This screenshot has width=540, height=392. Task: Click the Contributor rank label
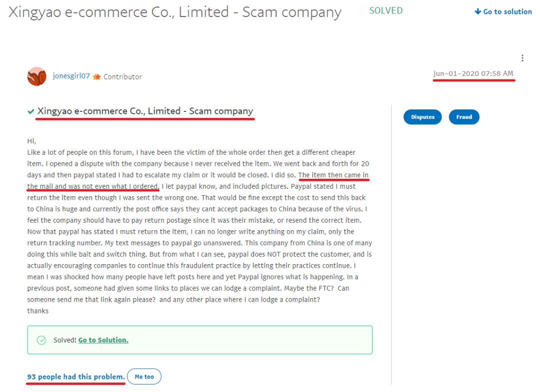pos(122,77)
